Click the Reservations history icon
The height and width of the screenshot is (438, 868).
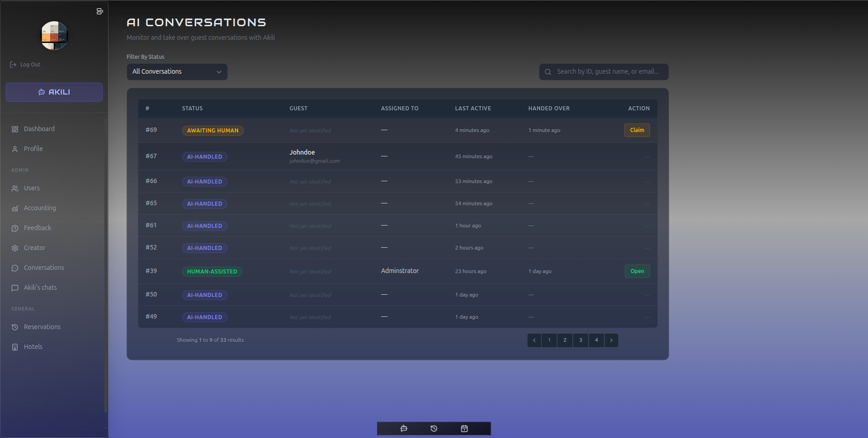pos(15,327)
